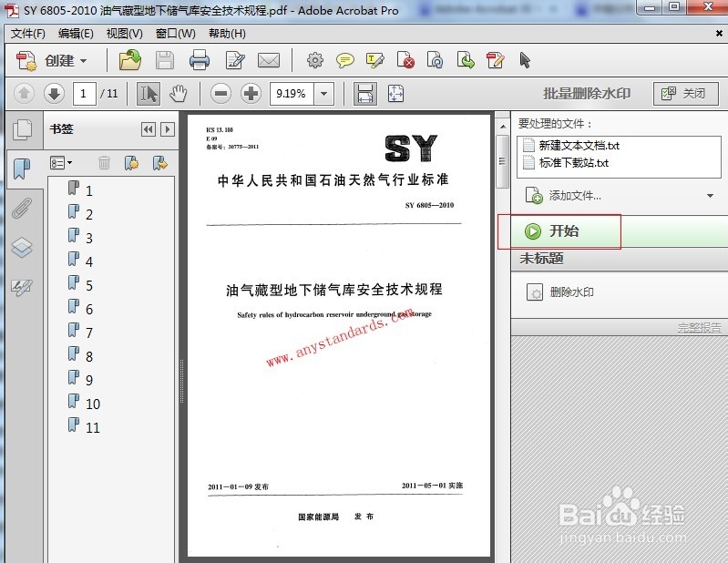
Task: Click the Extract page icon
Action: (x=466, y=60)
